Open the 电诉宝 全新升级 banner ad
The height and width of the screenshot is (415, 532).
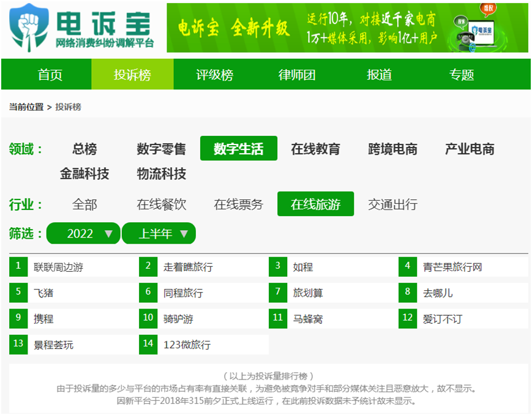(x=348, y=28)
